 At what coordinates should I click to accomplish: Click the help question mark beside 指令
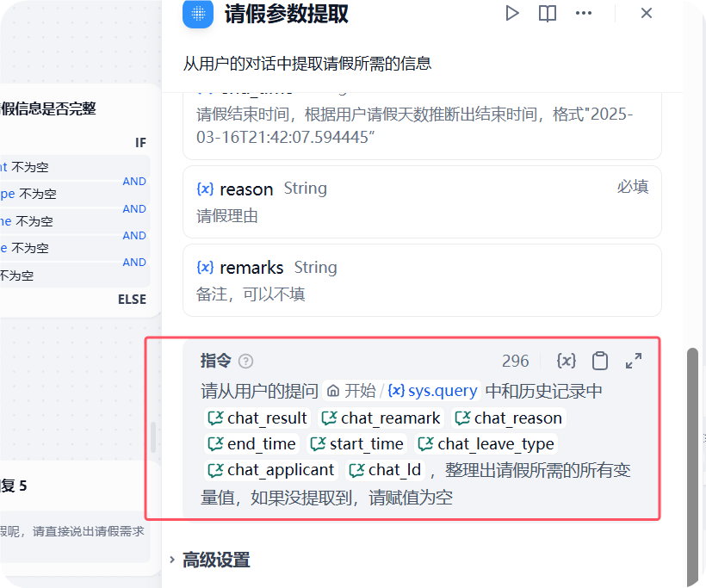[245, 361]
